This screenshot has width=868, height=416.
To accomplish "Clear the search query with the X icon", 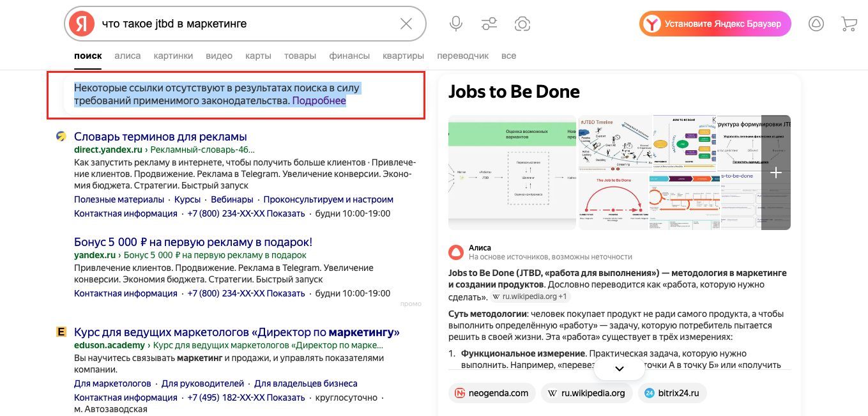I will point(406,23).
